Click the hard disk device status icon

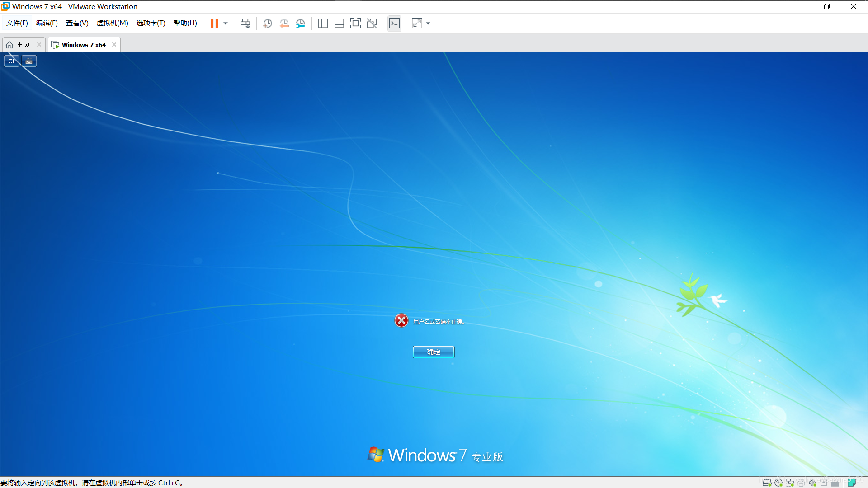coord(767,483)
